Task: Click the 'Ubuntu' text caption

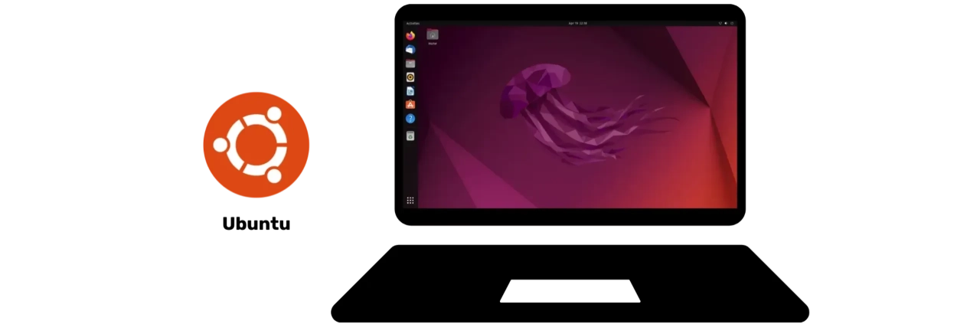Action: click(x=256, y=224)
